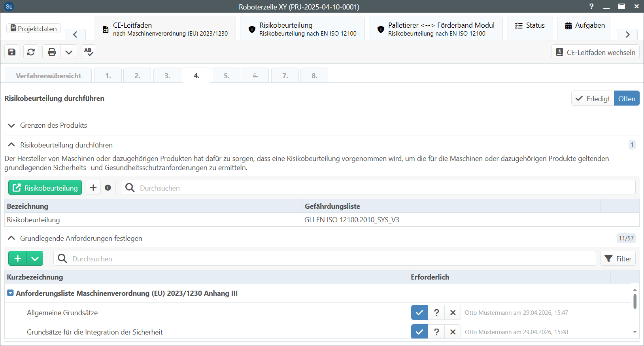
Task: Mark Allgemeine Grundsätze as not required (X)
Action: click(x=453, y=312)
